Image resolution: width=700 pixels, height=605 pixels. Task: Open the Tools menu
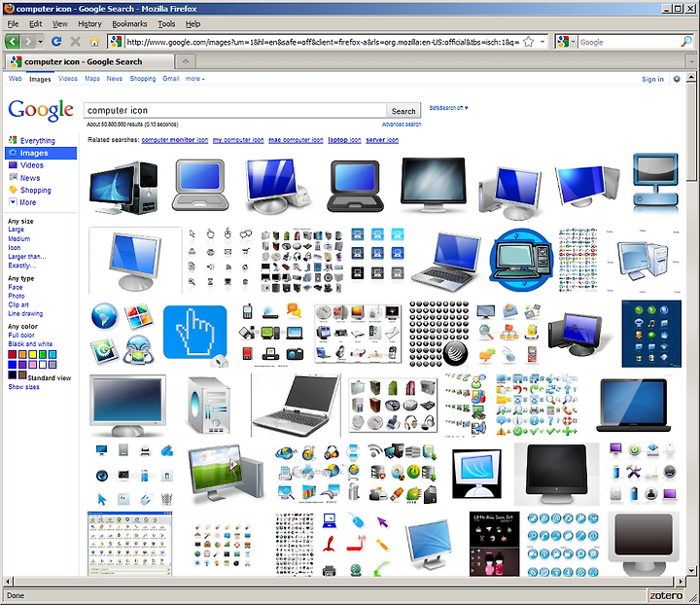coord(166,24)
